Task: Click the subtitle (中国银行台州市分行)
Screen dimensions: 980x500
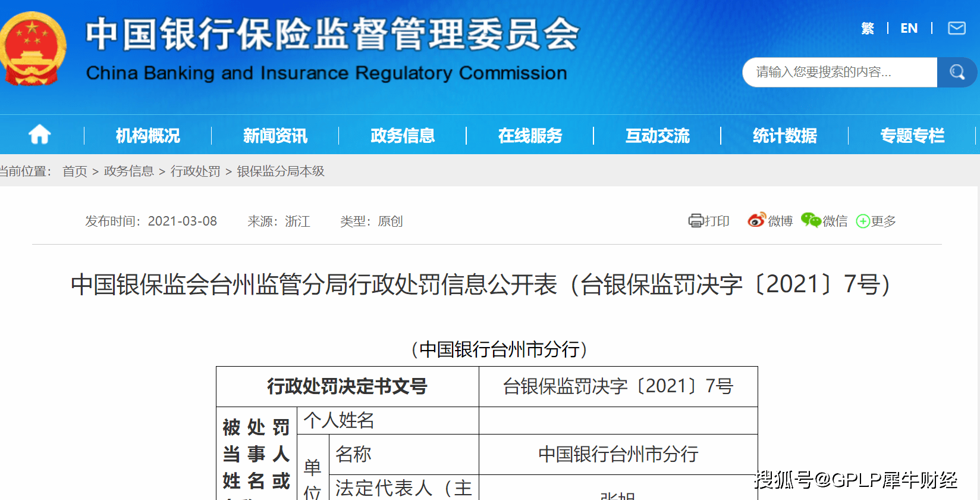Action: point(499,349)
